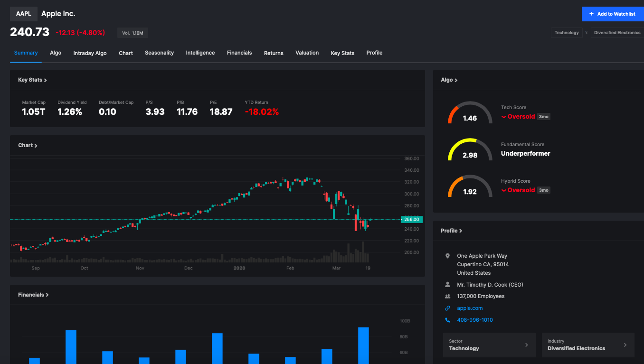This screenshot has width=644, height=364.
Task: Click Add to Watchlist button
Action: [x=613, y=14]
